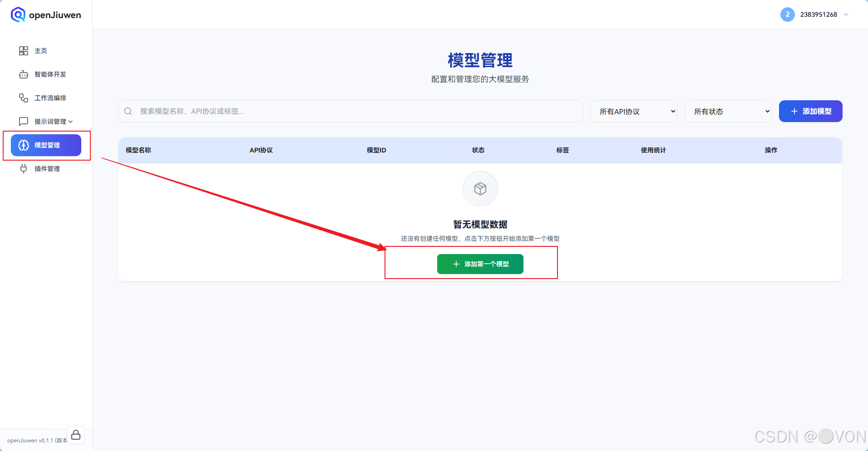Select 模型管理 in sidebar

click(x=46, y=145)
